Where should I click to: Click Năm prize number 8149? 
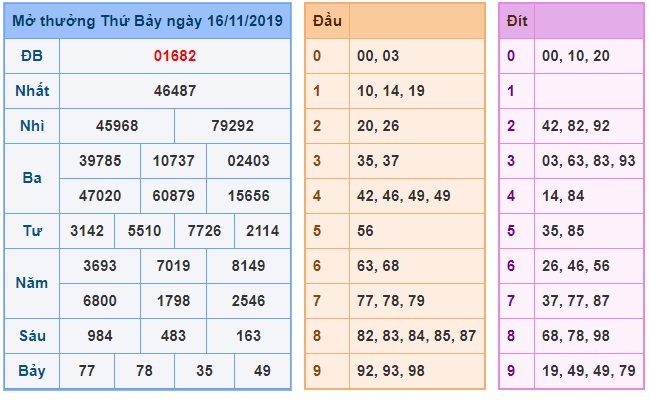coord(249,266)
